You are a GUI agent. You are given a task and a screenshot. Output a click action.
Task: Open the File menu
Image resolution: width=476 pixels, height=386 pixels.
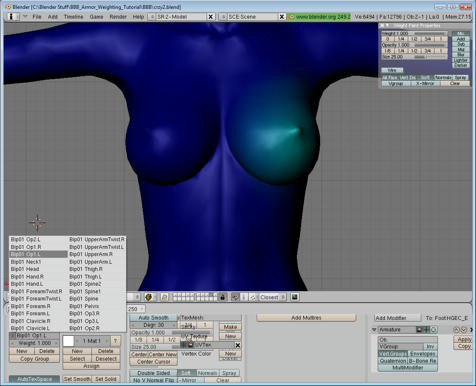click(37, 17)
